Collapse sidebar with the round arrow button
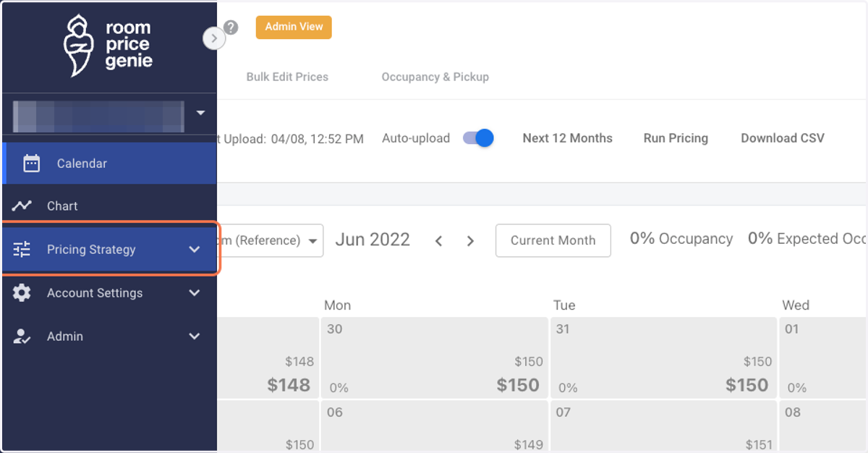The width and height of the screenshot is (868, 453). [x=214, y=38]
